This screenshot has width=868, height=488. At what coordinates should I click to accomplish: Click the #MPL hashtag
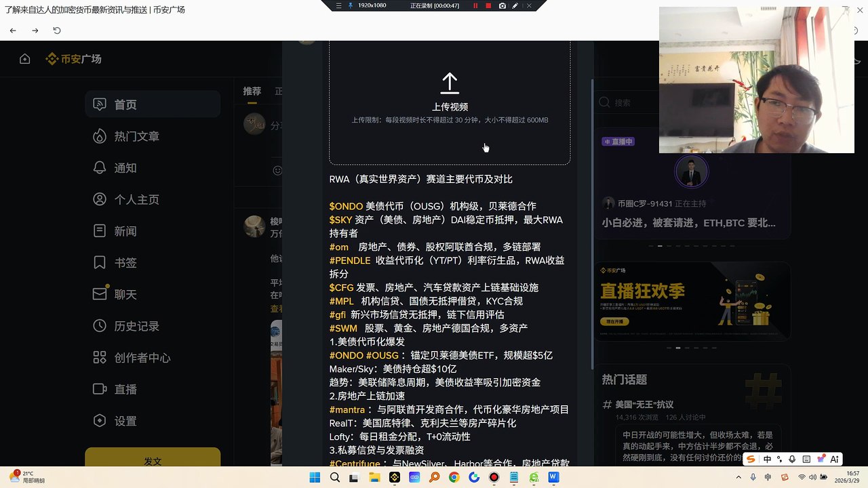[342, 301]
